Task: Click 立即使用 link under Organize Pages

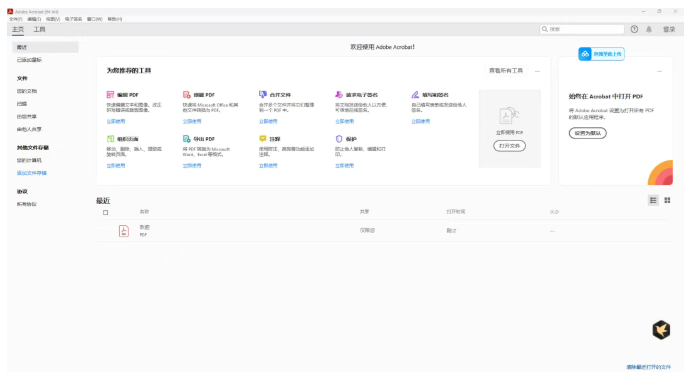Action: tap(116, 166)
